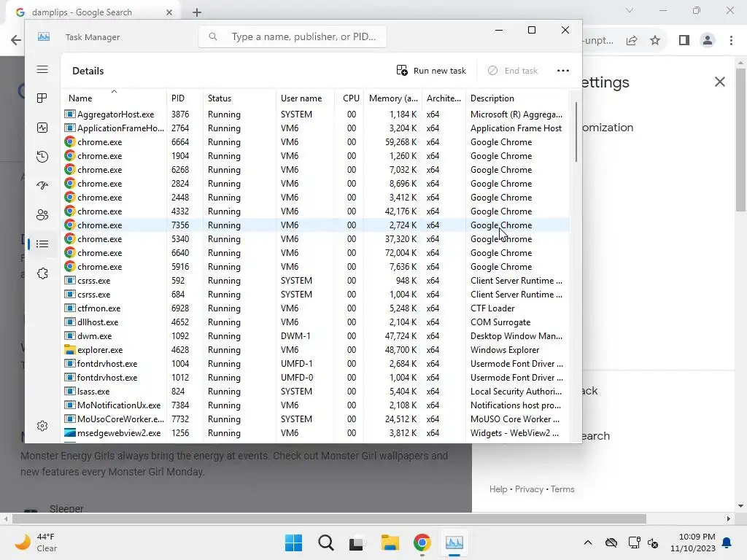
Task: Select AggregatorHost.exe process row
Action: point(315,114)
